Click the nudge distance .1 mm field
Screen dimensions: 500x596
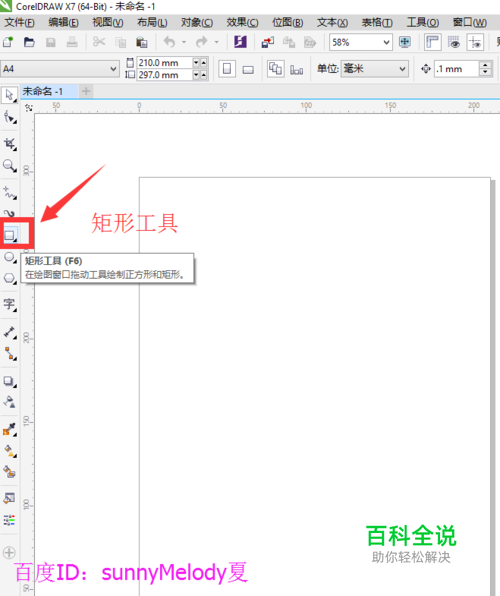456,69
